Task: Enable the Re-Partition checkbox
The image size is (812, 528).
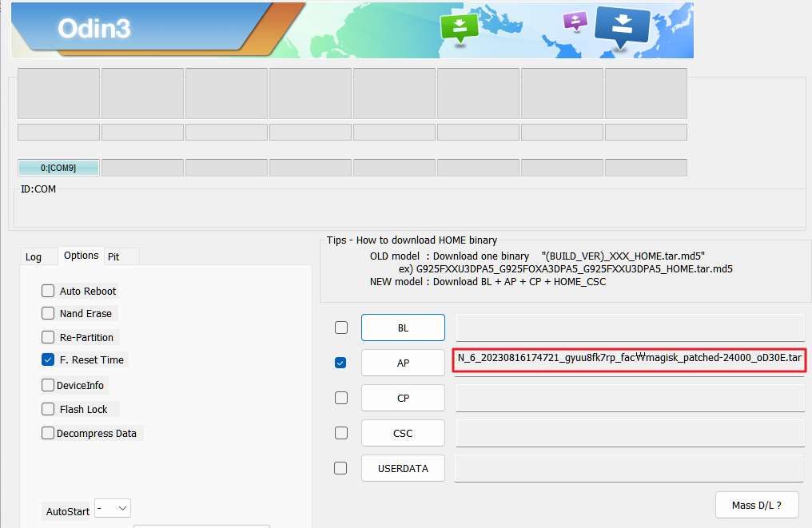Action: pyautogui.click(x=48, y=337)
